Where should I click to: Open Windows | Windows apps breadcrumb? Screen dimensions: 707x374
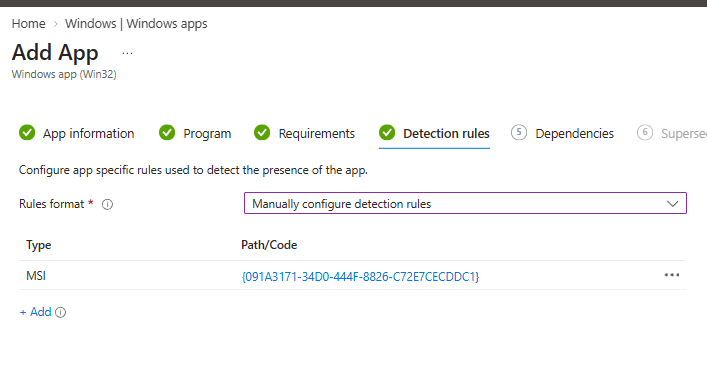[x=136, y=23]
